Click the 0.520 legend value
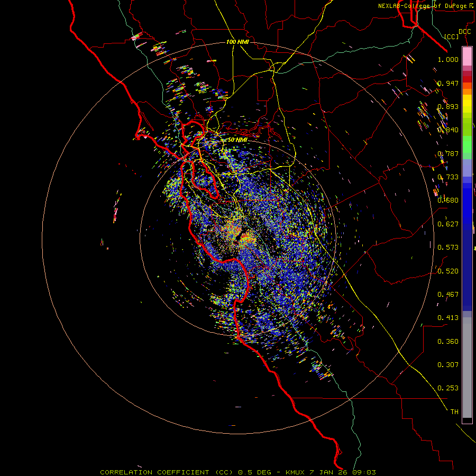The height and width of the screenshot is (476, 476). coord(448,271)
